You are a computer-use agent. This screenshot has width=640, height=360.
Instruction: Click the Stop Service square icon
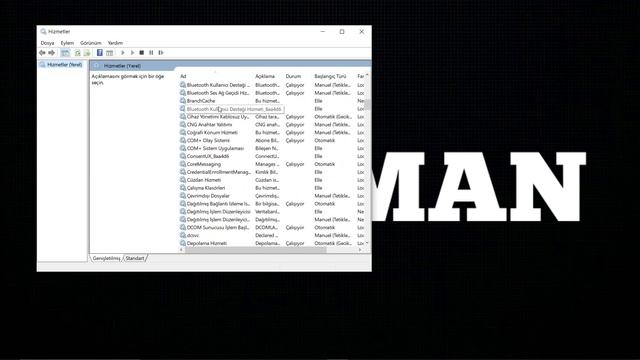(x=142, y=53)
